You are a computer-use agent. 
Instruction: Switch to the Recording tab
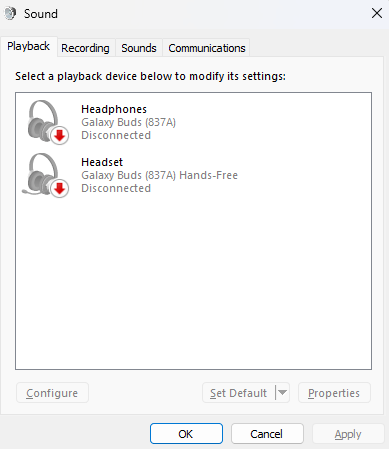click(85, 48)
